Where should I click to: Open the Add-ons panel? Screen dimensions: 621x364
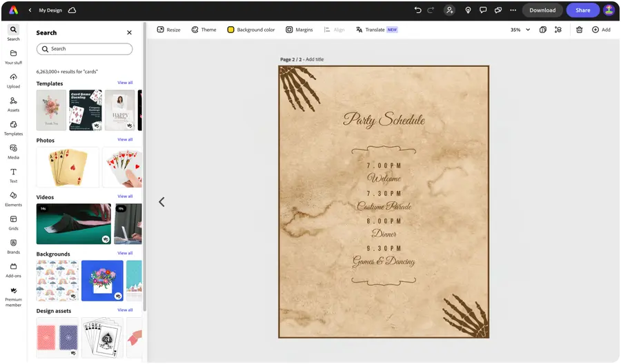coord(14,271)
